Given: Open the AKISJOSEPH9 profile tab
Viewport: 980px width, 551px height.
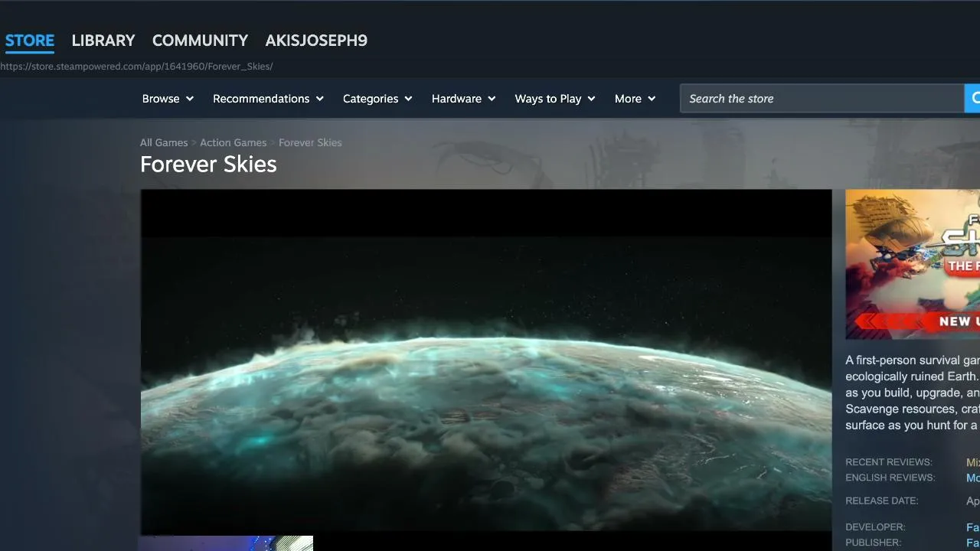Looking at the screenshot, I should pos(316,41).
